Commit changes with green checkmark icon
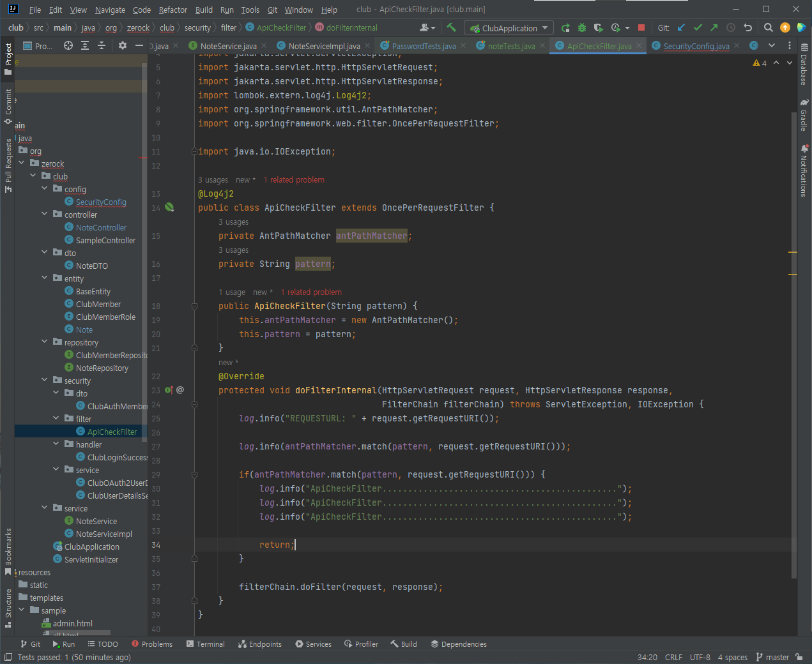812x664 pixels. click(x=698, y=27)
